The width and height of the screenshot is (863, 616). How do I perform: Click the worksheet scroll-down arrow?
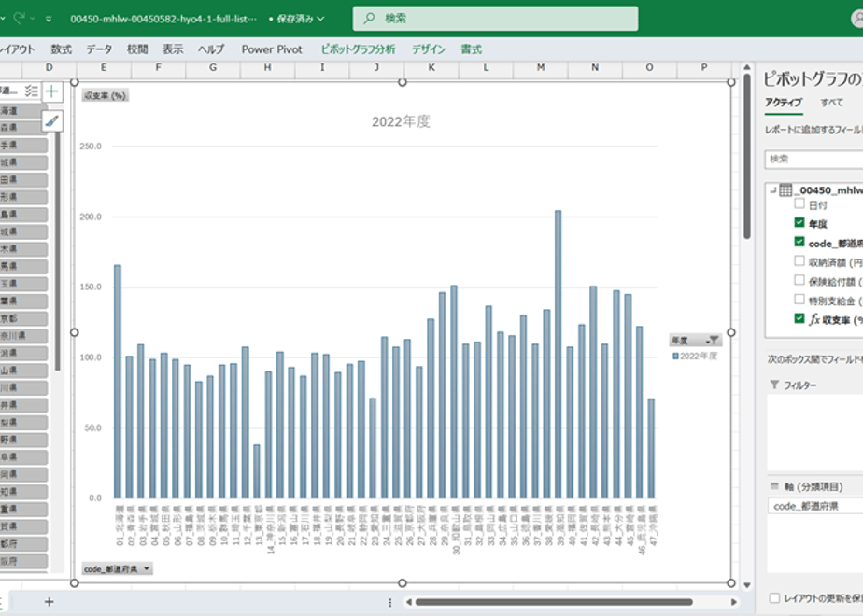coord(747,585)
